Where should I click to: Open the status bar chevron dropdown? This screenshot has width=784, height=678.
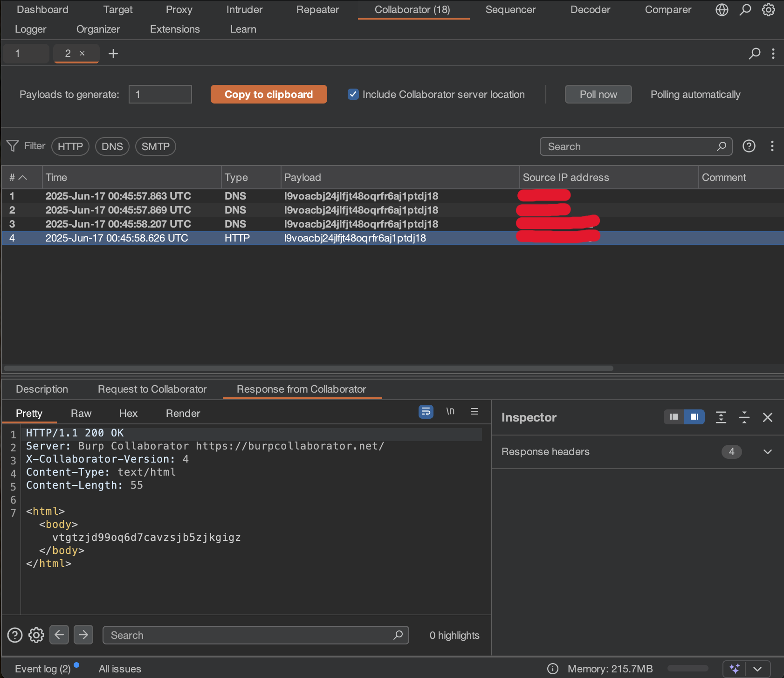[757, 669]
